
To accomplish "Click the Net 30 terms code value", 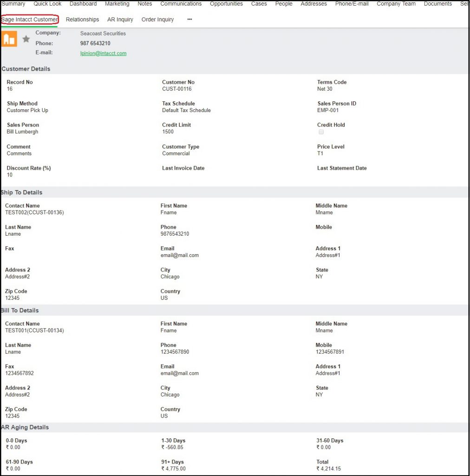I will pos(325,89).
